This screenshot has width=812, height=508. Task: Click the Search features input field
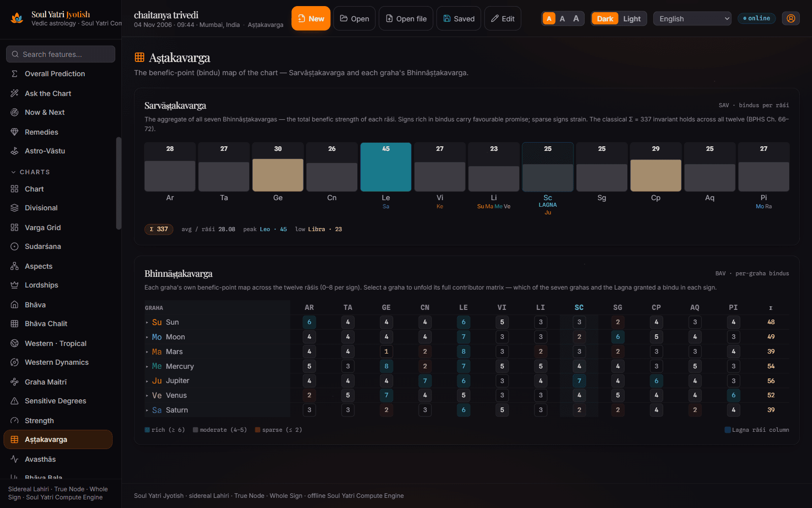(x=61, y=54)
